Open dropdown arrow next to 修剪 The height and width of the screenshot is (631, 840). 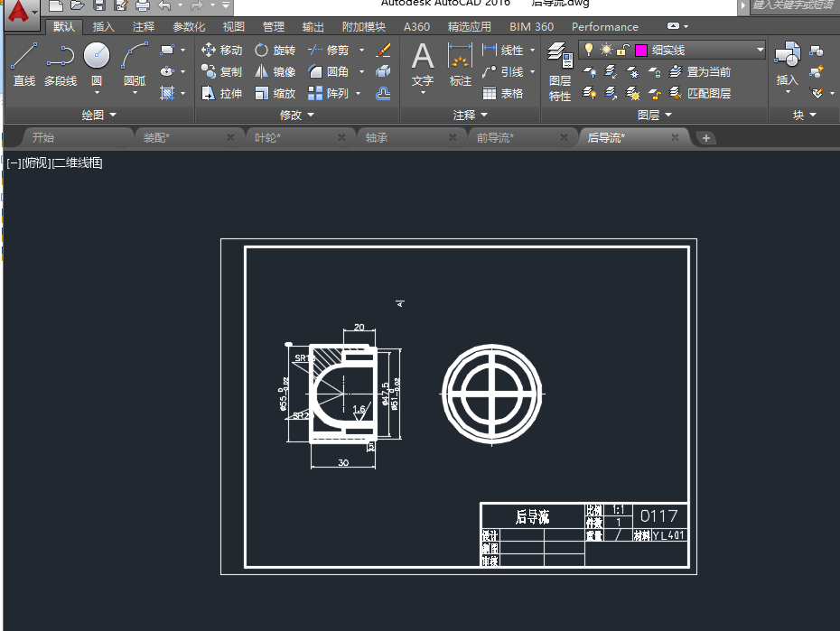click(x=361, y=50)
